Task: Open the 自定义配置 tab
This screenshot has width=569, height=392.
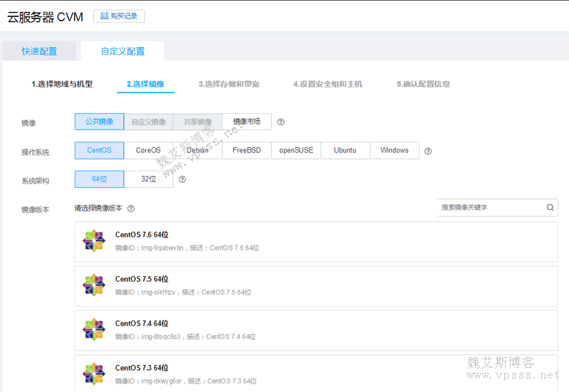Action: [122, 51]
